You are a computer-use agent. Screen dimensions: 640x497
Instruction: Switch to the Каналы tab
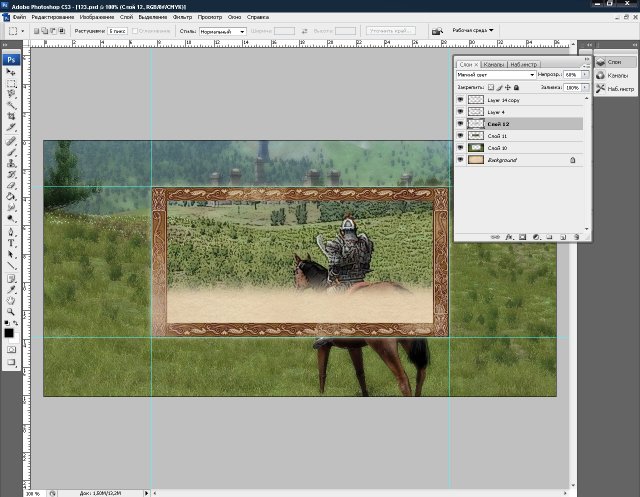coord(495,64)
